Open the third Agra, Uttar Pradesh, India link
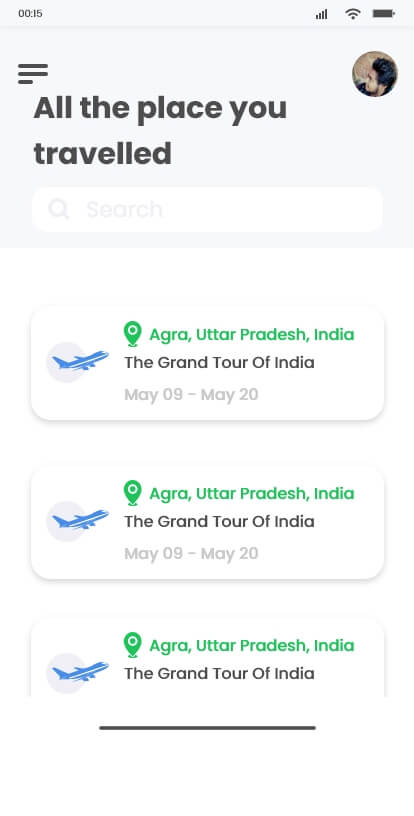This screenshot has height=816, width=414. pos(252,645)
